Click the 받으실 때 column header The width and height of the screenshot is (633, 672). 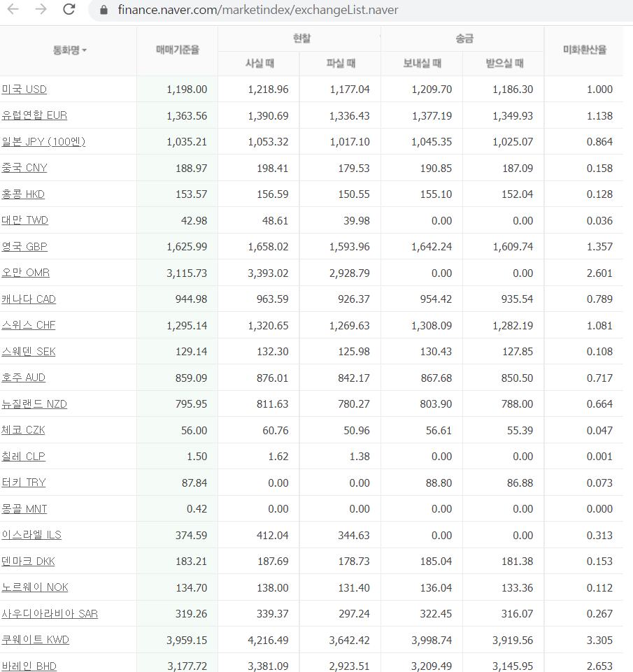(504, 64)
